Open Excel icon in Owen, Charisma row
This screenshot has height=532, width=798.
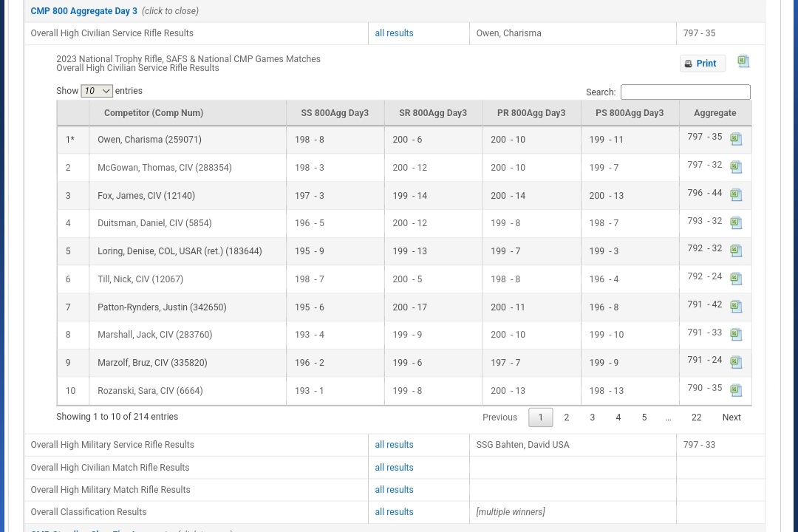tap(736, 139)
